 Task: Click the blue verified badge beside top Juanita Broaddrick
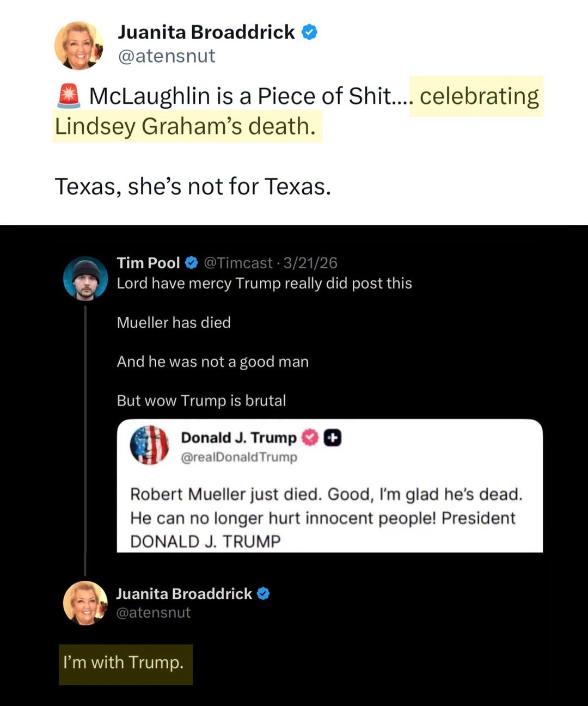click(x=309, y=32)
